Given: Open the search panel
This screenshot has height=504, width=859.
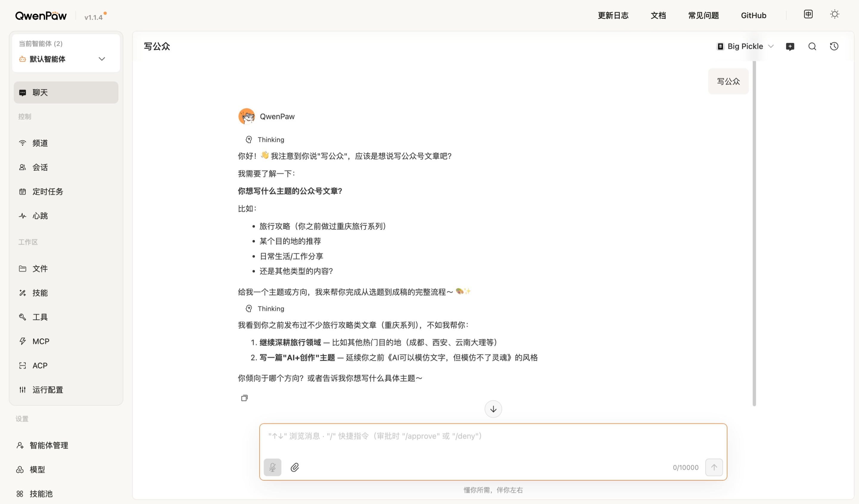Looking at the screenshot, I should click(812, 46).
